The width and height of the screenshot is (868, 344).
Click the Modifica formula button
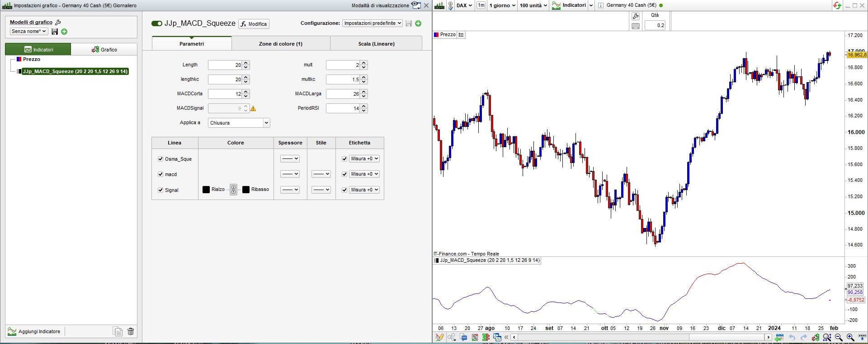tap(254, 24)
